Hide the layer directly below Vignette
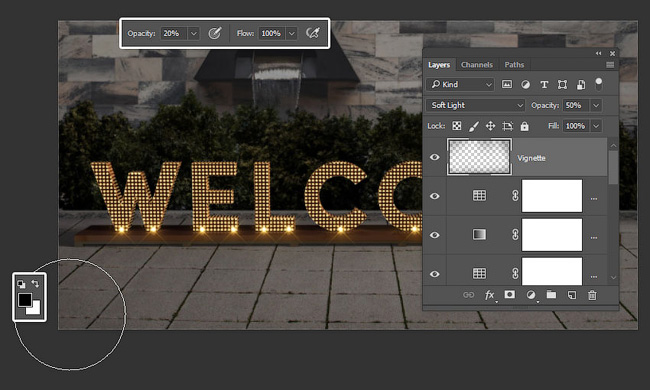Screen dimensions: 650x390 (x=434, y=196)
